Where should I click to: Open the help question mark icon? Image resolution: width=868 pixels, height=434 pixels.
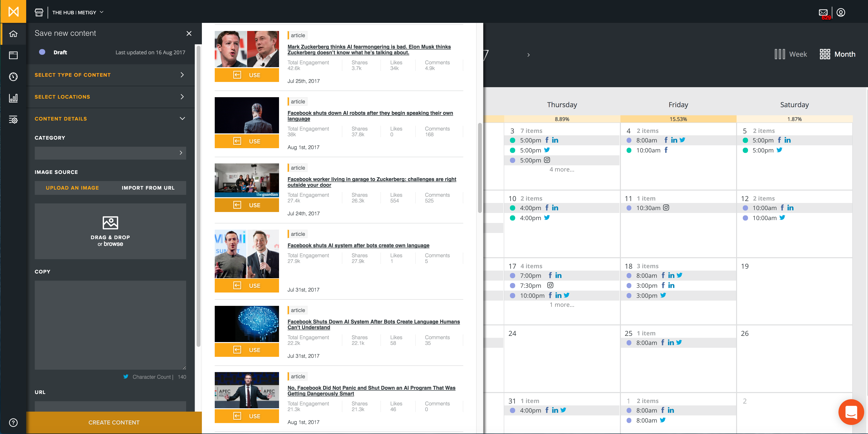click(13, 423)
